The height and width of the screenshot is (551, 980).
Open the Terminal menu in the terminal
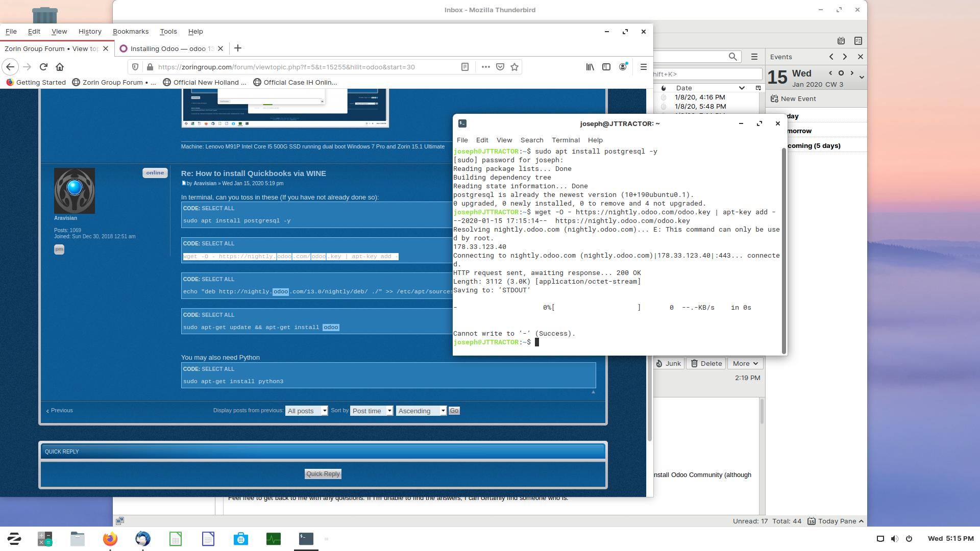pos(566,140)
